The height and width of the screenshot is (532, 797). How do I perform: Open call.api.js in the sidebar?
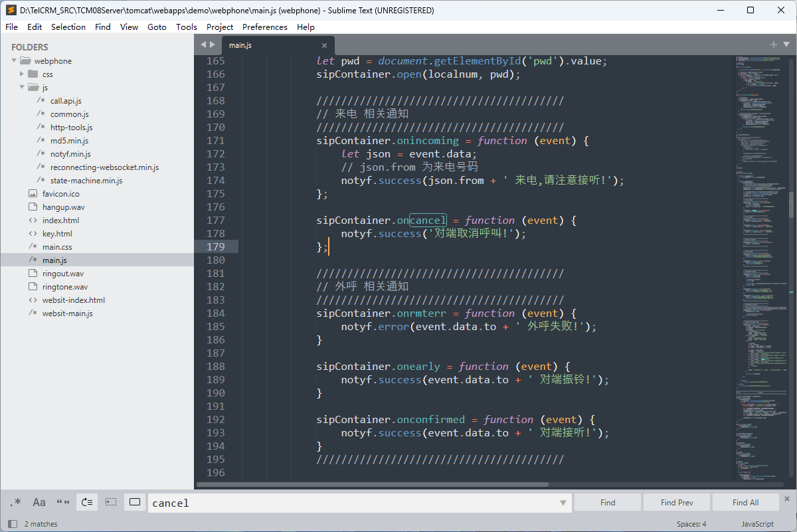[66, 100]
